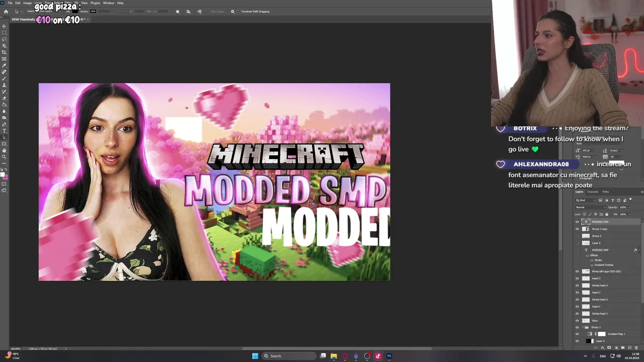Open File Explorer from taskbar
This screenshot has height=362, width=644.
334,356
